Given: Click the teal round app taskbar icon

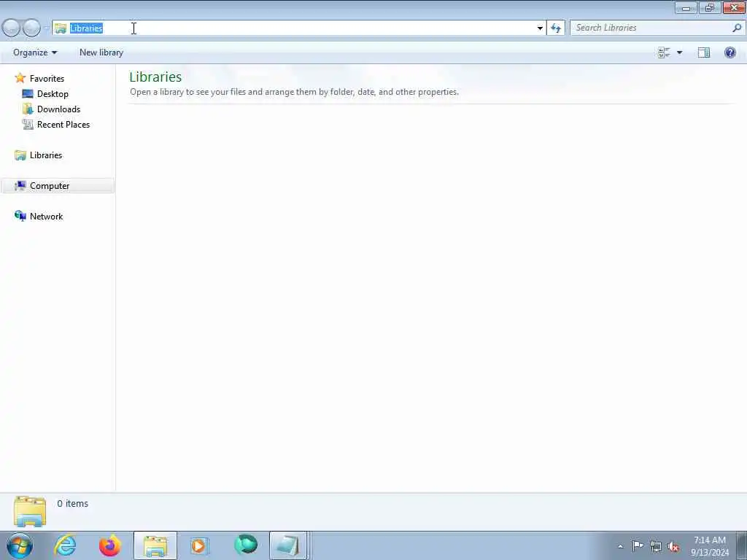Looking at the screenshot, I should point(246,545).
